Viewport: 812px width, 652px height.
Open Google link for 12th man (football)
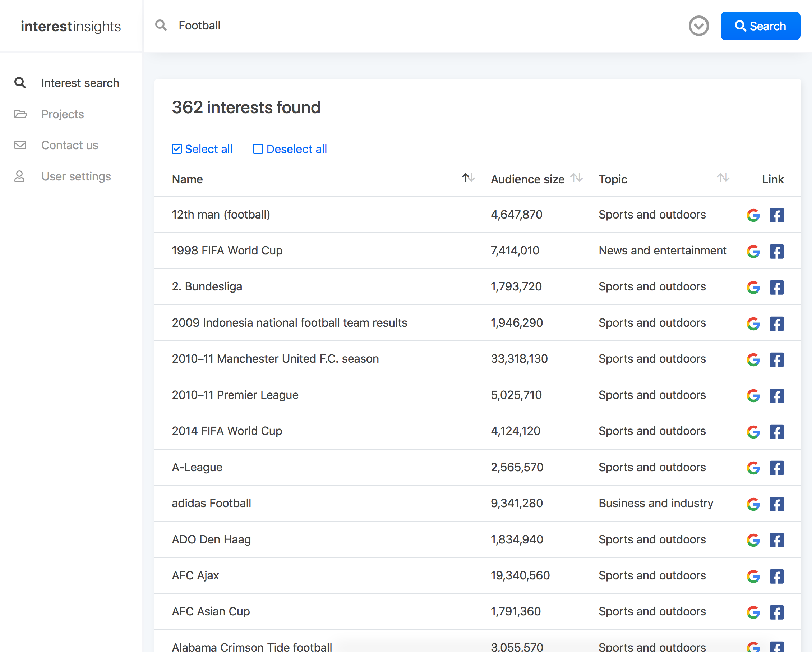click(753, 215)
